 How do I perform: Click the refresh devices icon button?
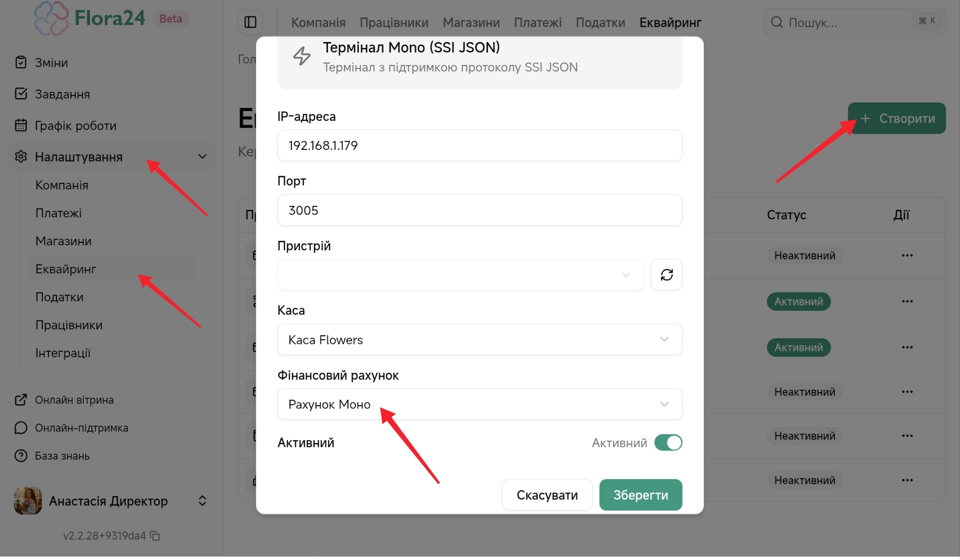click(x=666, y=275)
